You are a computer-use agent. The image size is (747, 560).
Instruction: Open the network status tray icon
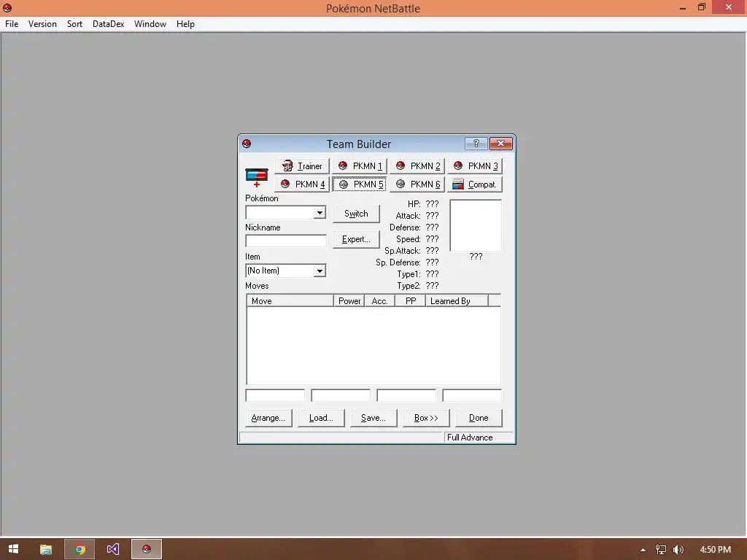coord(660,550)
